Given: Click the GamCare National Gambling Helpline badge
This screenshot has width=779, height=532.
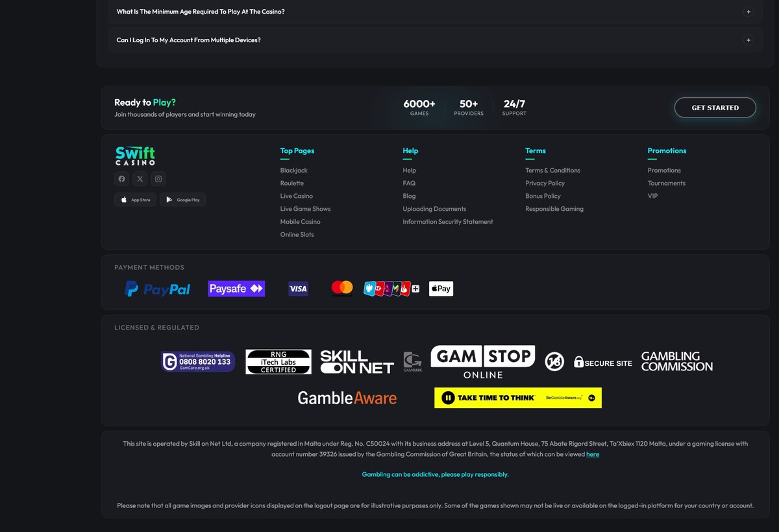Looking at the screenshot, I should [198, 361].
